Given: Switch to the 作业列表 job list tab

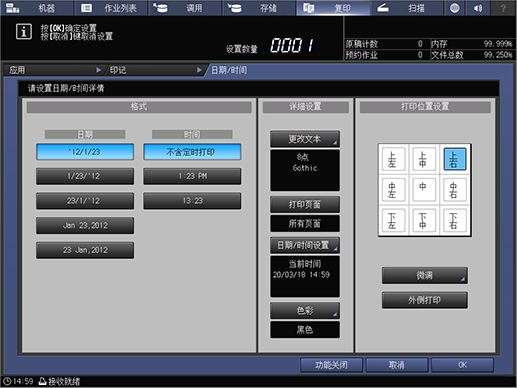Looking at the screenshot, I should [x=111, y=8].
